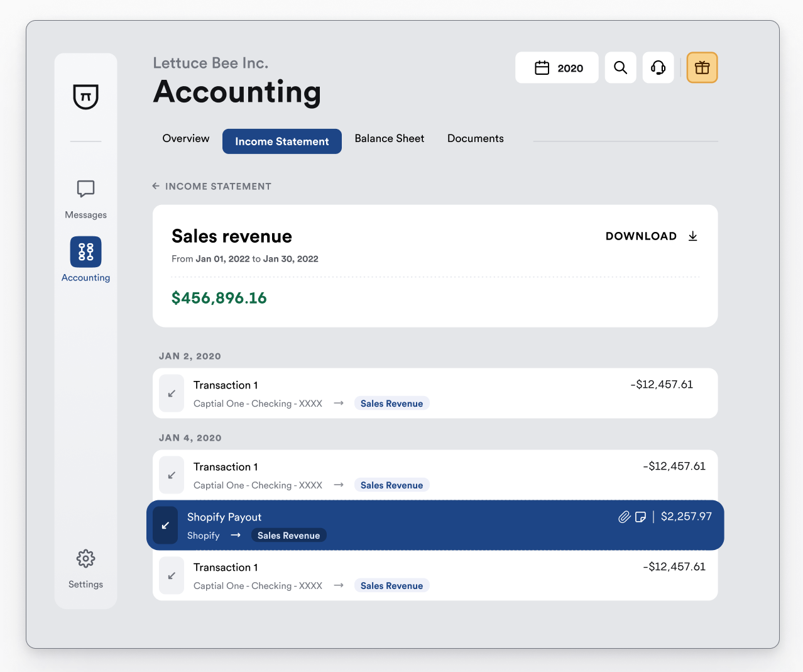Open the Documents tab
The width and height of the screenshot is (803, 672).
(475, 138)
